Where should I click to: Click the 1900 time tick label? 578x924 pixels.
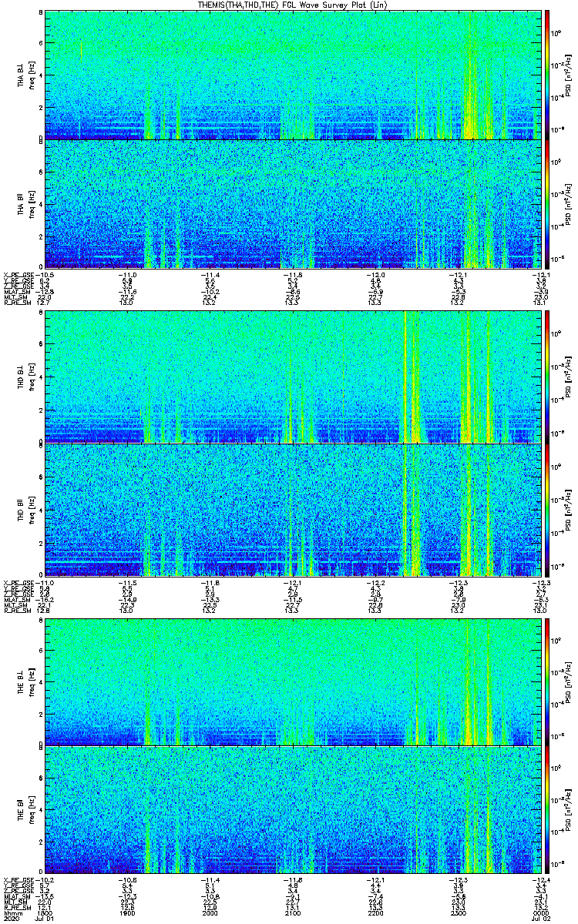[127, 912]
